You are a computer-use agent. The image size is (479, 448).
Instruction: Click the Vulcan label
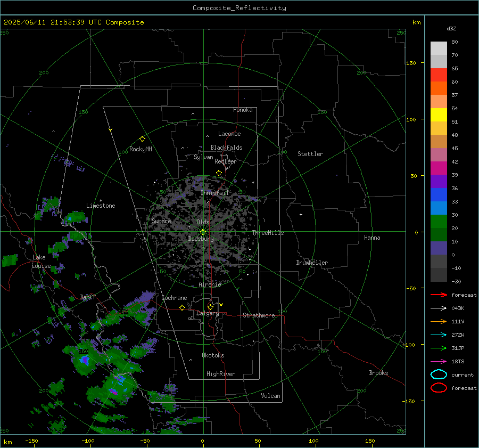(x=270, y=396)
